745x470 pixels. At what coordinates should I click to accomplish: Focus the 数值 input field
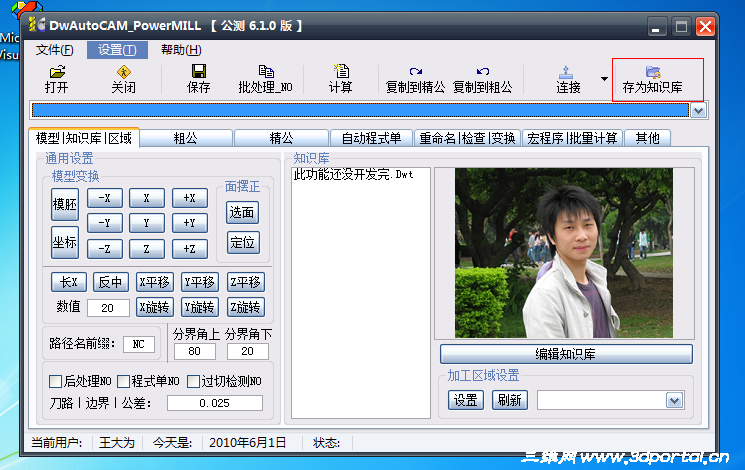(108, 308)
